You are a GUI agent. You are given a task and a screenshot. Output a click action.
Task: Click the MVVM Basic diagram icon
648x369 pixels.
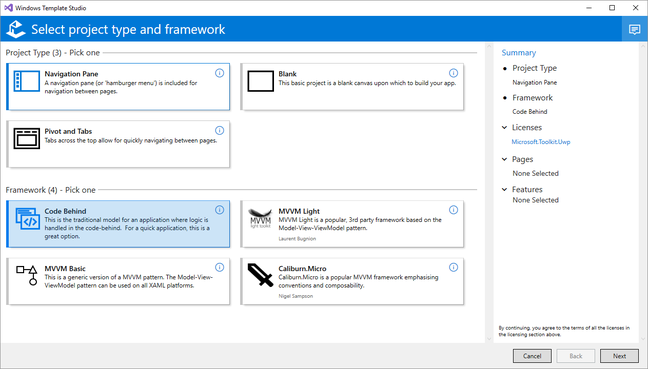27,276
